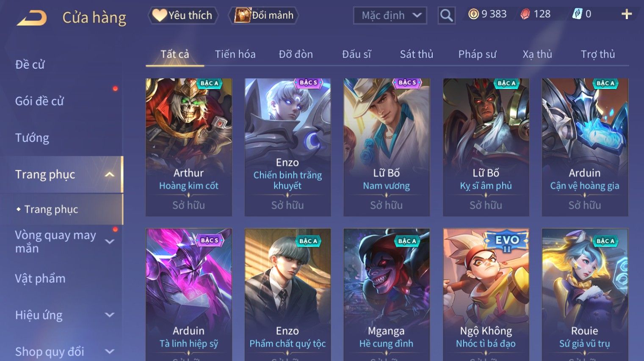The image size is (644, 361).
Task: Select the Sát thủ tab
Action: pos(417,54)
